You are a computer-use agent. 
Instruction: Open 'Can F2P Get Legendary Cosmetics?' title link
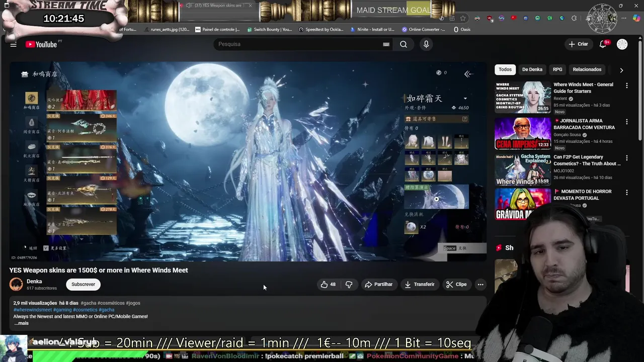(587, 160)
